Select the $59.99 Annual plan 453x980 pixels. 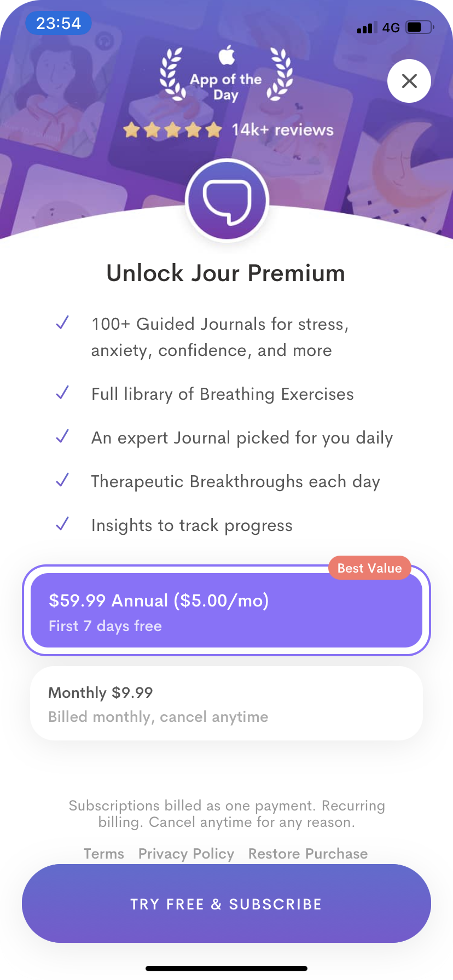[x=226, y=611]
